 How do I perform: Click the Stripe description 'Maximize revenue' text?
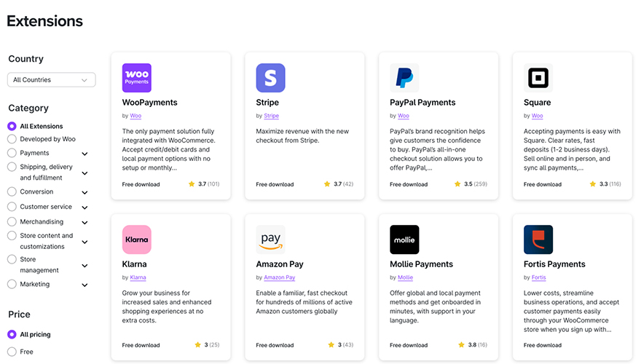(x=302, y=136)
